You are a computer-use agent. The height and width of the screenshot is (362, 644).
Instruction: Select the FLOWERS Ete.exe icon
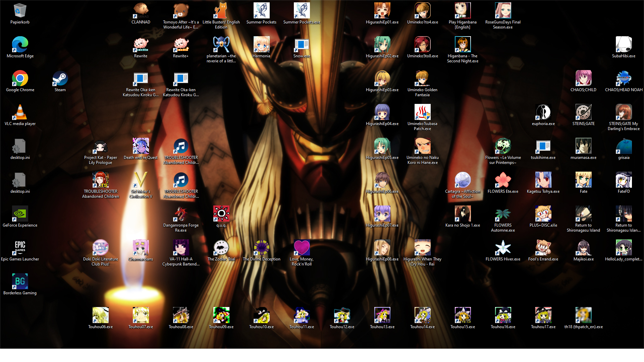pos(503,180)
